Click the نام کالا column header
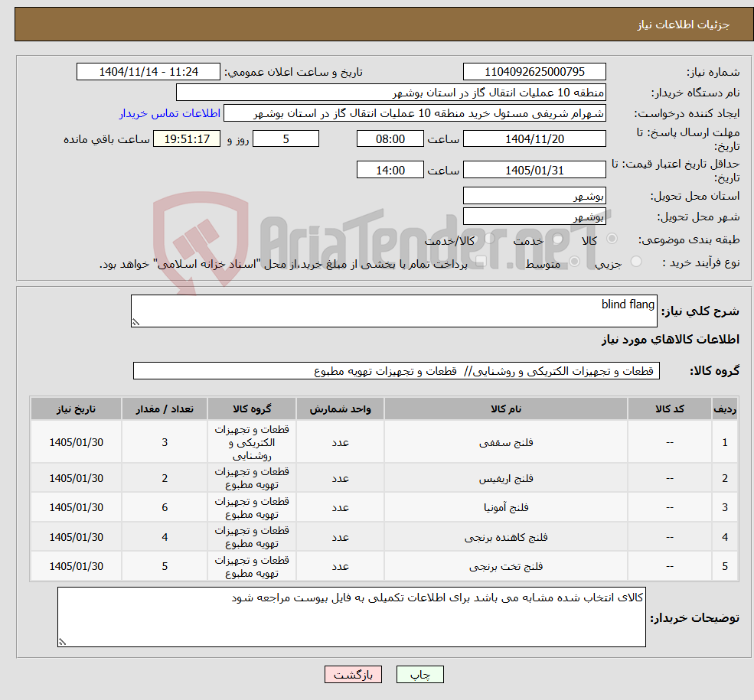This screenshot has width=754, height=700. point(506,409)
